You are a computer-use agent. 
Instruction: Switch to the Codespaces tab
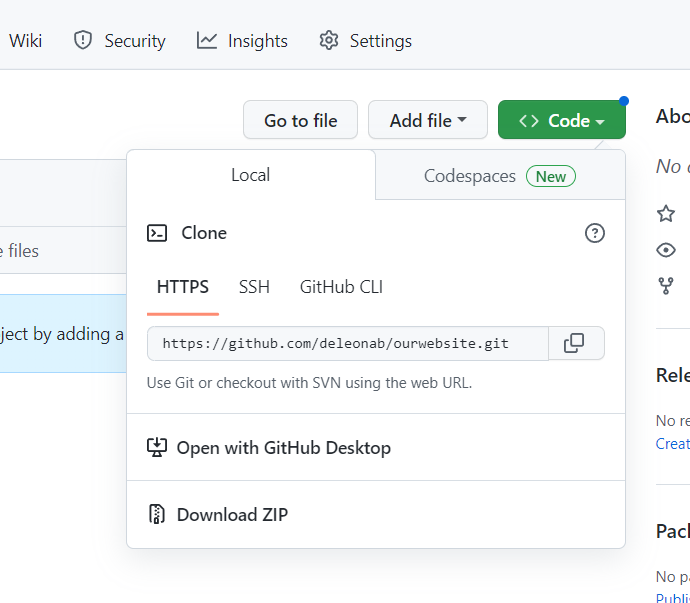click(500, 176)
